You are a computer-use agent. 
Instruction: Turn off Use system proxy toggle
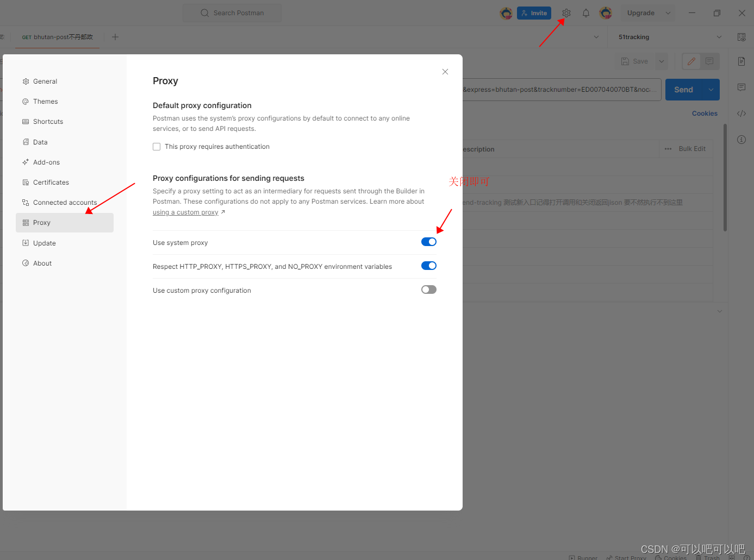tap(429, 242)
